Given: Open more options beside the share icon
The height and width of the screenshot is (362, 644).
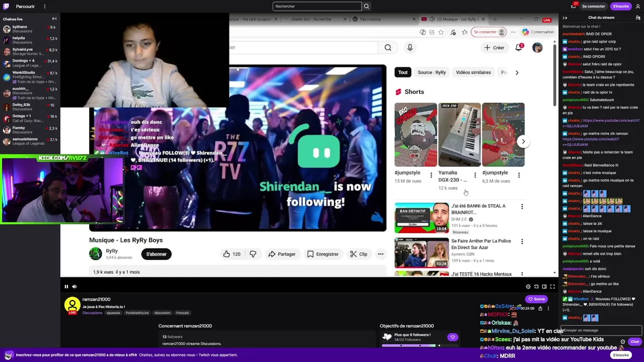Looking at the screenshot, I should click(548, 308).
